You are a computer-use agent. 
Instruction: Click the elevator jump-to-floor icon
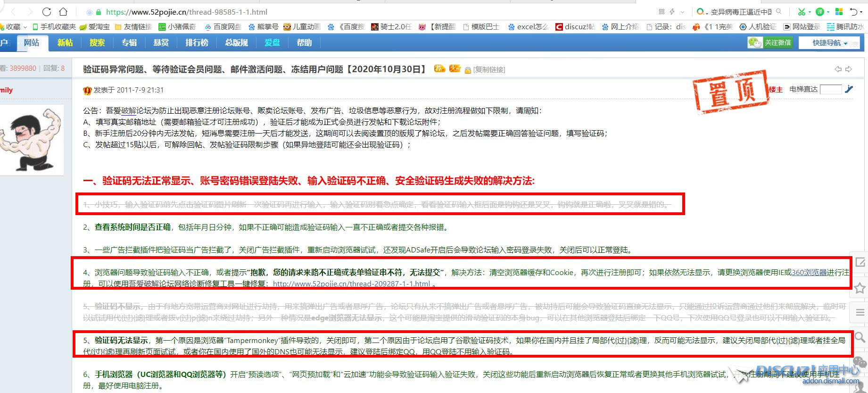click(x=849, y=89)
